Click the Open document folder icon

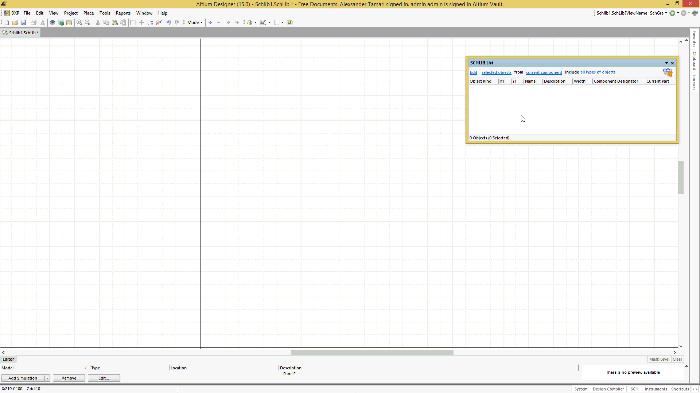[x=15, y=22]
